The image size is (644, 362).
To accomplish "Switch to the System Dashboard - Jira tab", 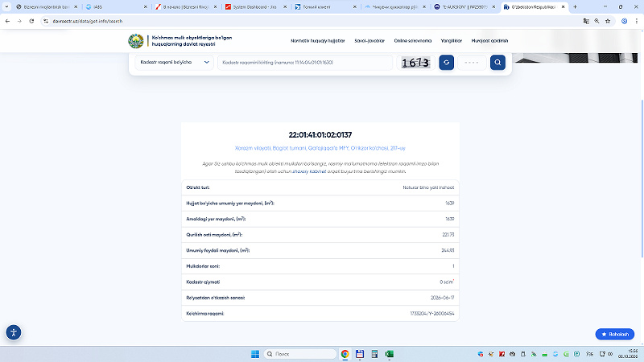I will [255, 6].
